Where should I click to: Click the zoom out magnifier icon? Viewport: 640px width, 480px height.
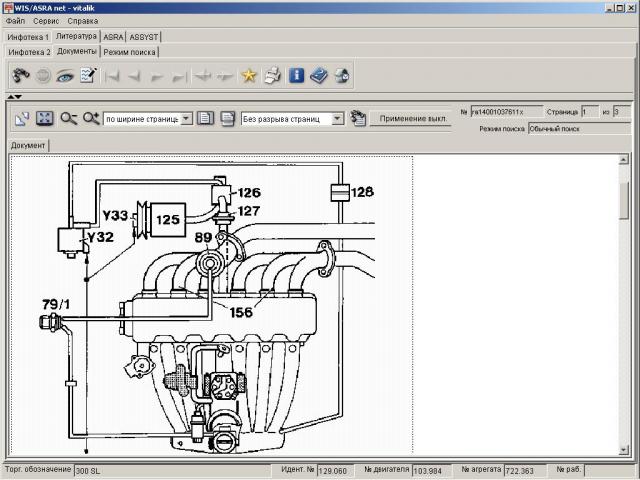point(68,118)
